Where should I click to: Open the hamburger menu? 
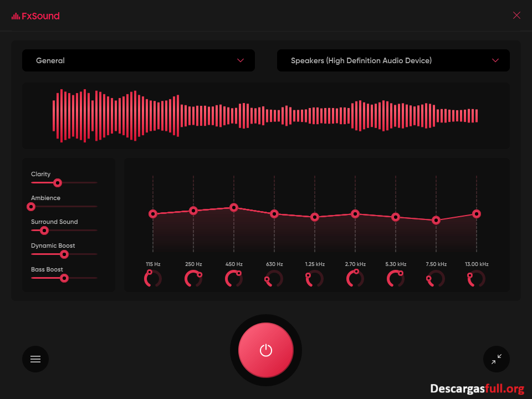click(x=35, y=359)
